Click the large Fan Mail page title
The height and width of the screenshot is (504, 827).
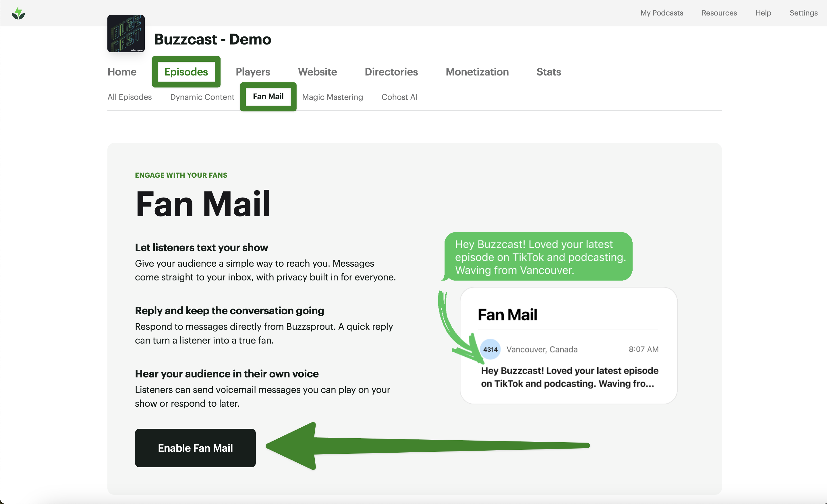[x=203, y=204]
